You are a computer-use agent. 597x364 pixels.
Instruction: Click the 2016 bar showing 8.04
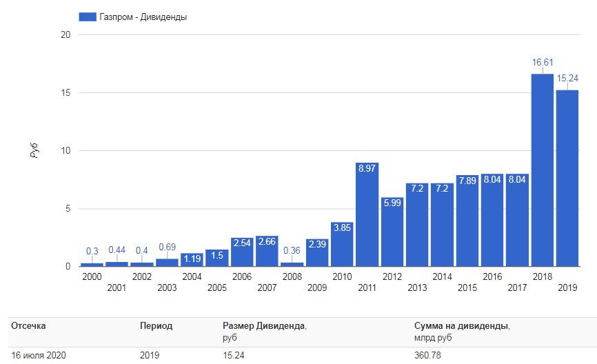coord(492,220)
